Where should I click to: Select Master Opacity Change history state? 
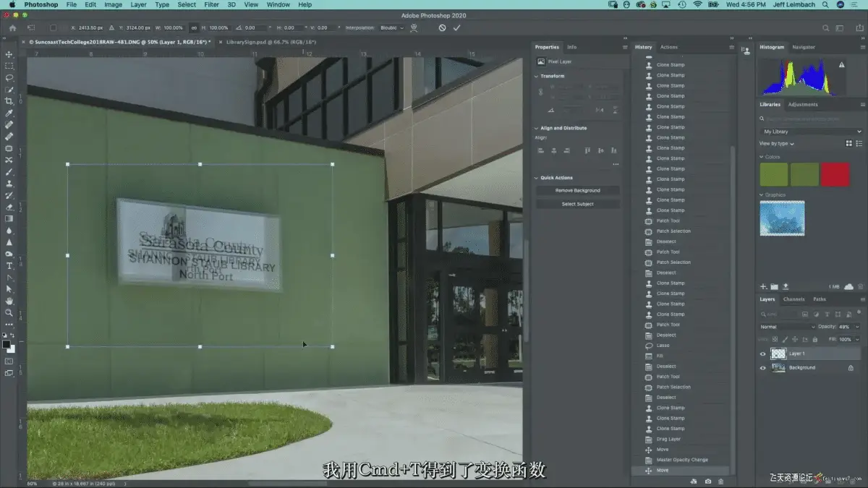(681, 460)
